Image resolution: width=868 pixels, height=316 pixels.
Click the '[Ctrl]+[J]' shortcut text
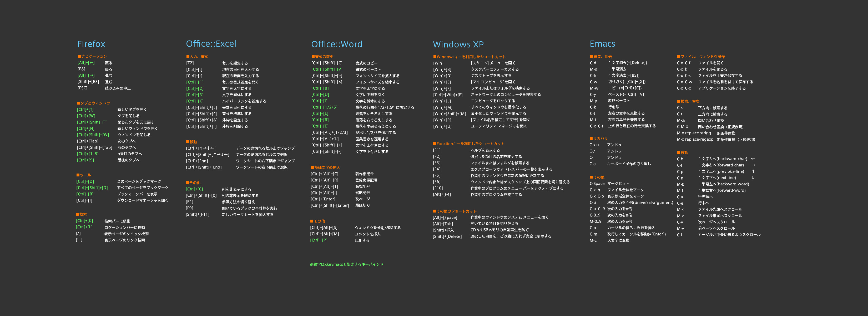pos(84,200)
